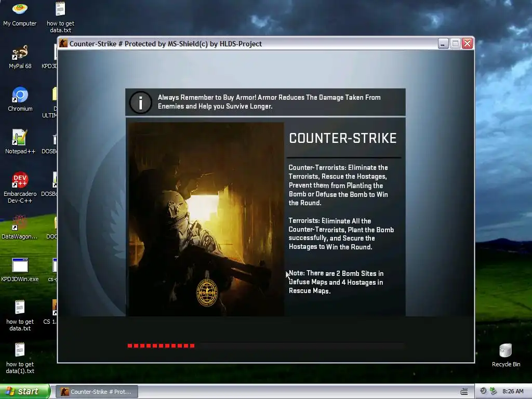This screenshot has height=399, width=532.
Task: Launch Notepad++ from the desktop
Action: [20, 142]
